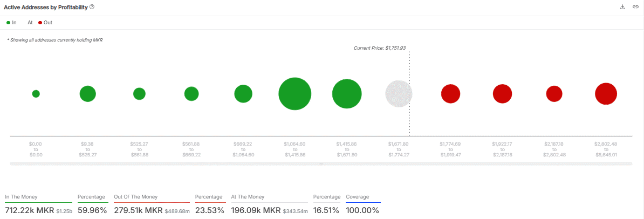644x219 pixels.
Task: Click the $1,064.60 to $1,415.86 axis label
Action: pos(295,149)
